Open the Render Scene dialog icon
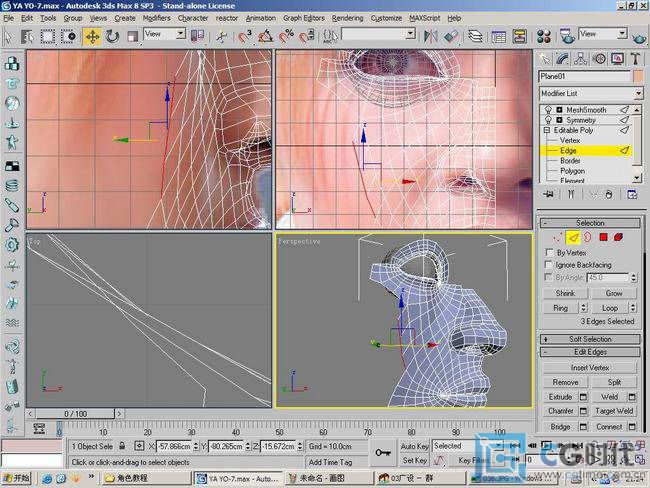The height and width of the screenshot is (488, 650). point(567,36)
